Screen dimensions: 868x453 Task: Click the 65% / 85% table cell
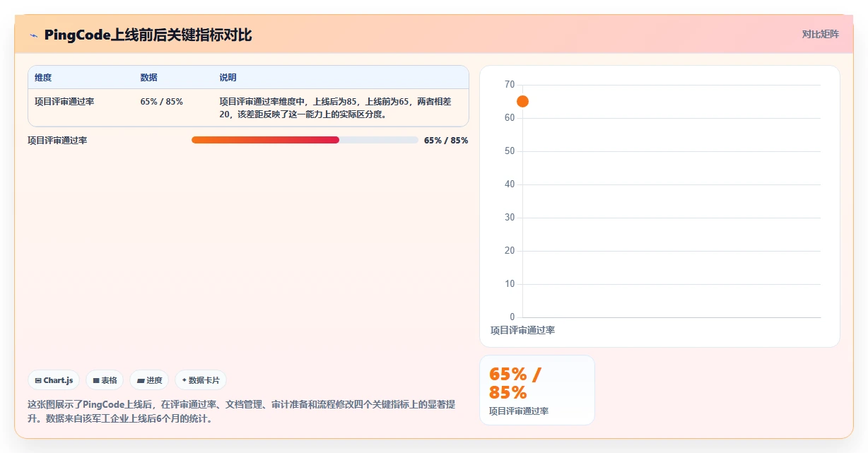point(162,102)
